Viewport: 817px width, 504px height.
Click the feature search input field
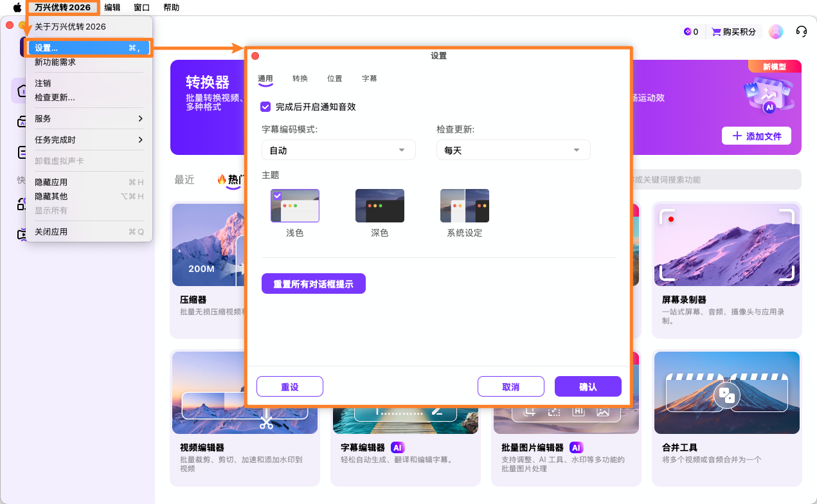pos(707,179)
